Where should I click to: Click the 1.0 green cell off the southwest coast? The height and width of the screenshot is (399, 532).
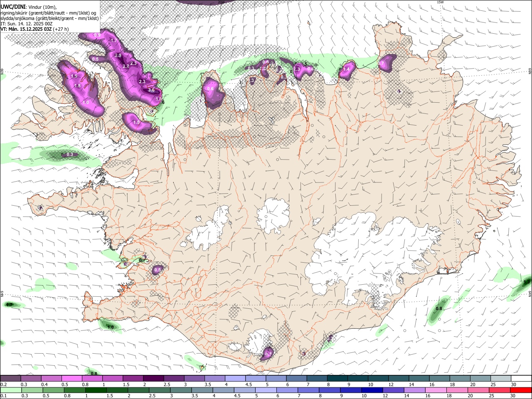pos(111,328)
